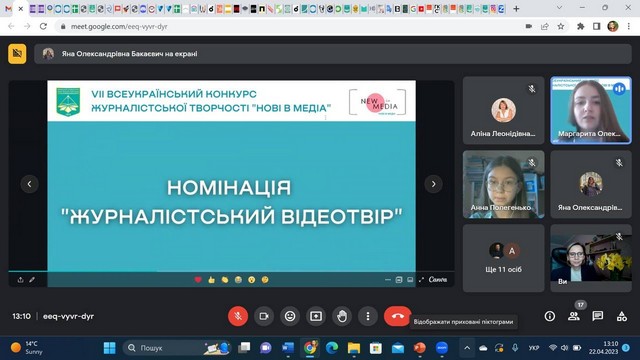Open the activities icon
640x360 pixels.
point(622,316)
